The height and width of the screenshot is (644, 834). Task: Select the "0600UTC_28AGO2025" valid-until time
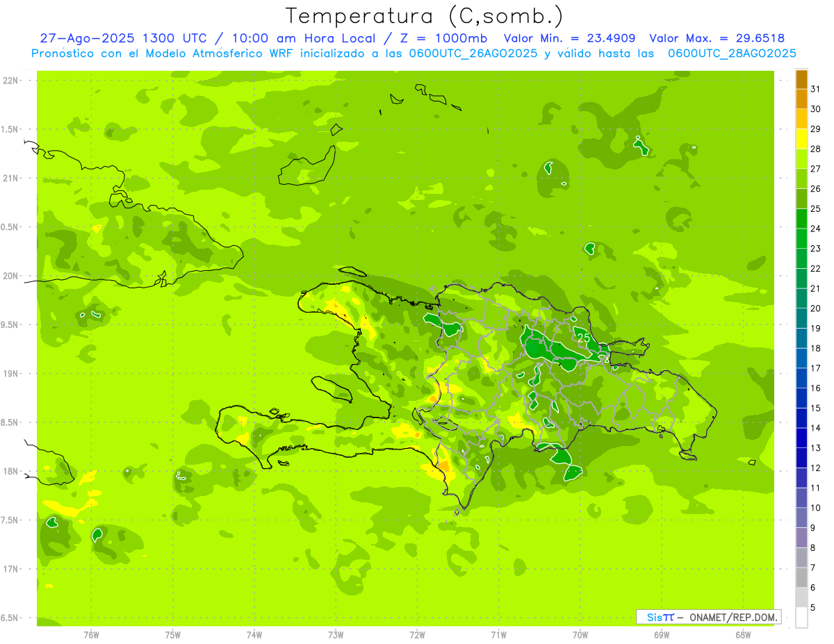tap(732, 53)
